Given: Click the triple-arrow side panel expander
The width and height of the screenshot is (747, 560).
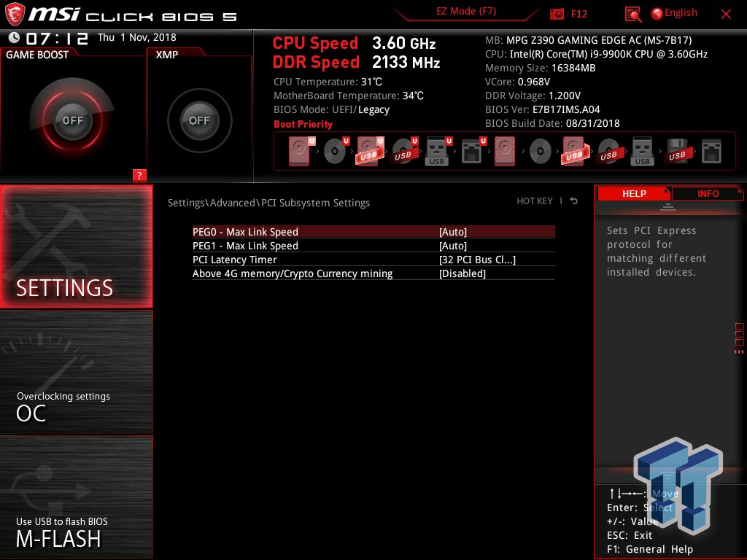Looking at the screenshot, I should click(x=739, y=352).
